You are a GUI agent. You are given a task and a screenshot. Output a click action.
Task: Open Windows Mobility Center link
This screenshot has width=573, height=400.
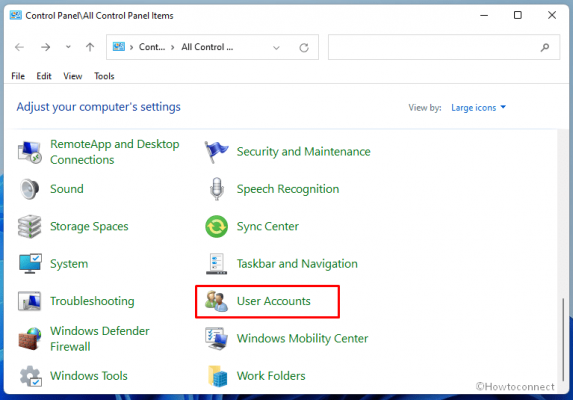coord(303,339)
